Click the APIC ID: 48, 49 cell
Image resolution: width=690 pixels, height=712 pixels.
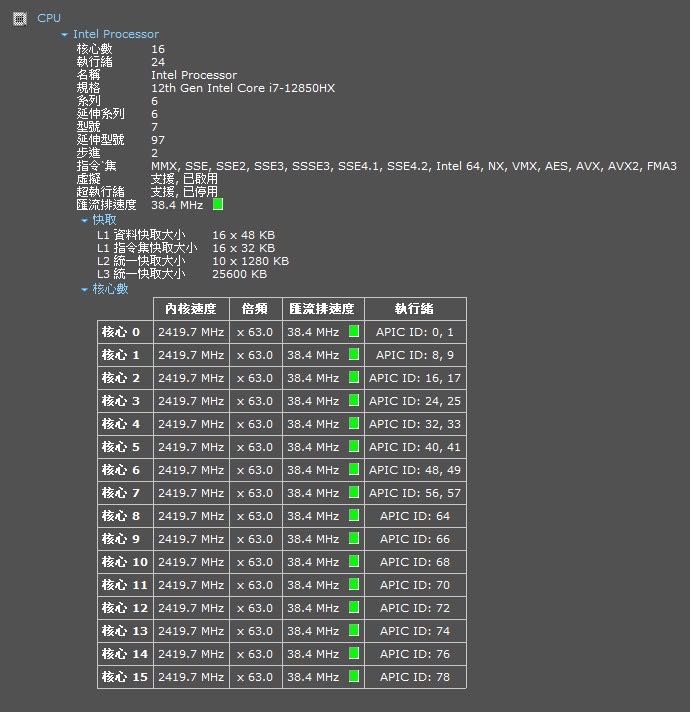[415, 470]
